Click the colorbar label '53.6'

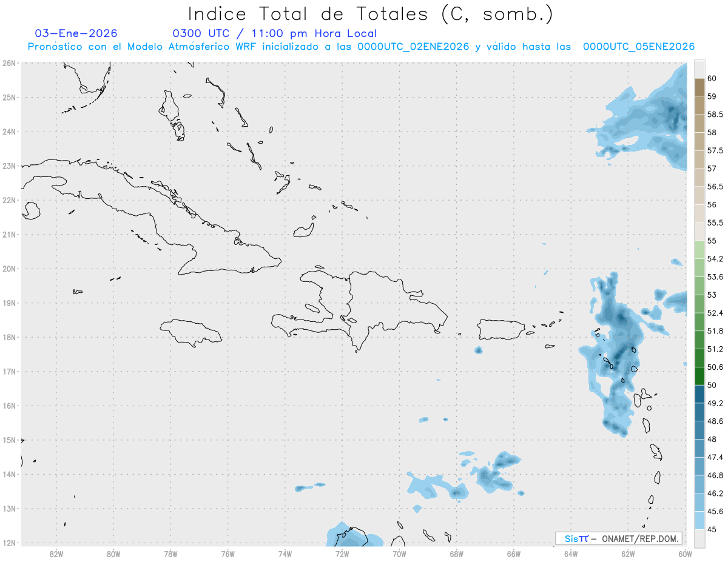pos(715,277)
